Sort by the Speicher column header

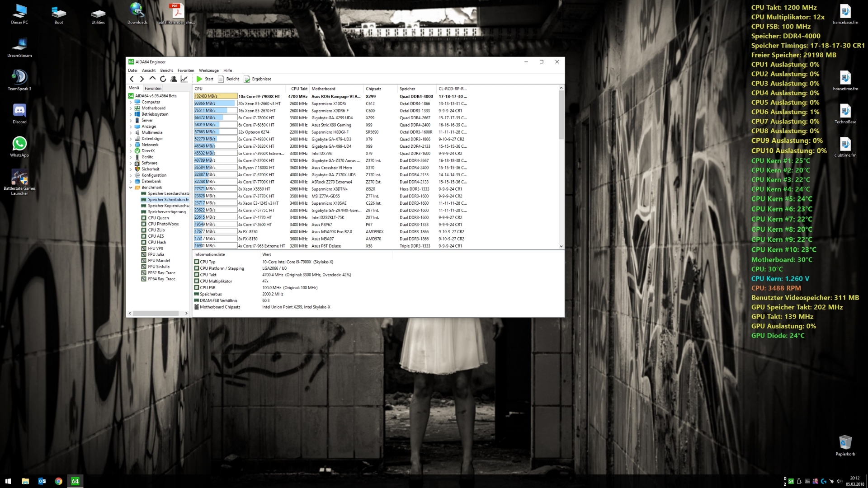(x=417, y=89)
